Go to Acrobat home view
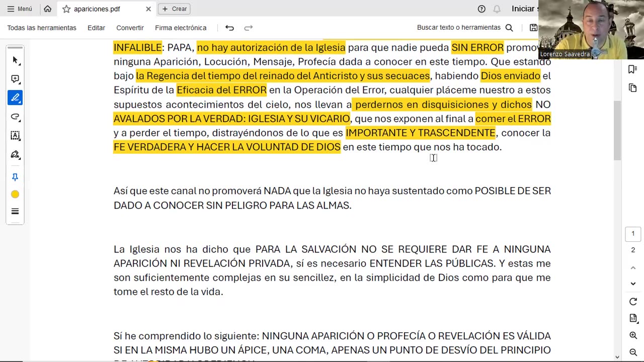The width and height of the screenshot is (644, 362). pos(47,9)
